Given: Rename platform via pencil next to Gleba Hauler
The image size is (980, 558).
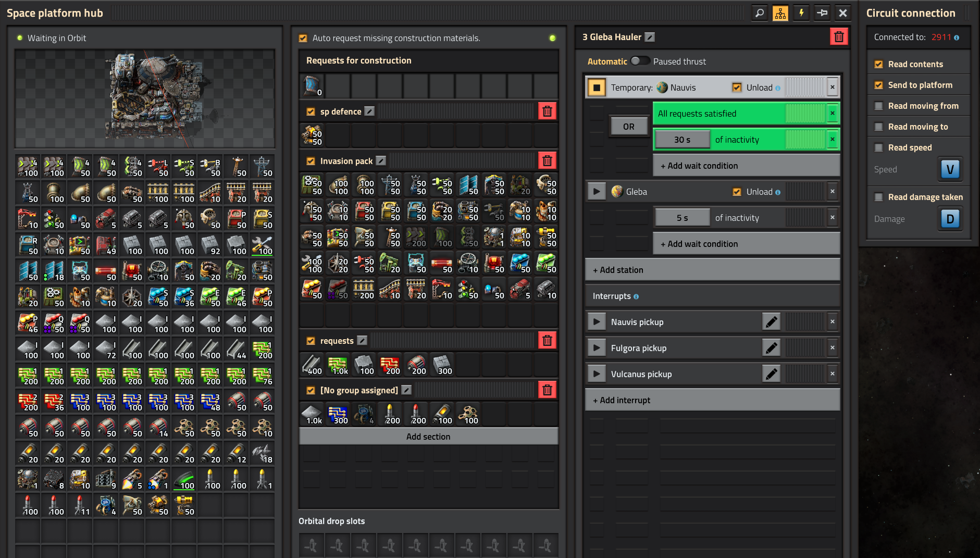Looking at the screenshot, I should point(650,37).
